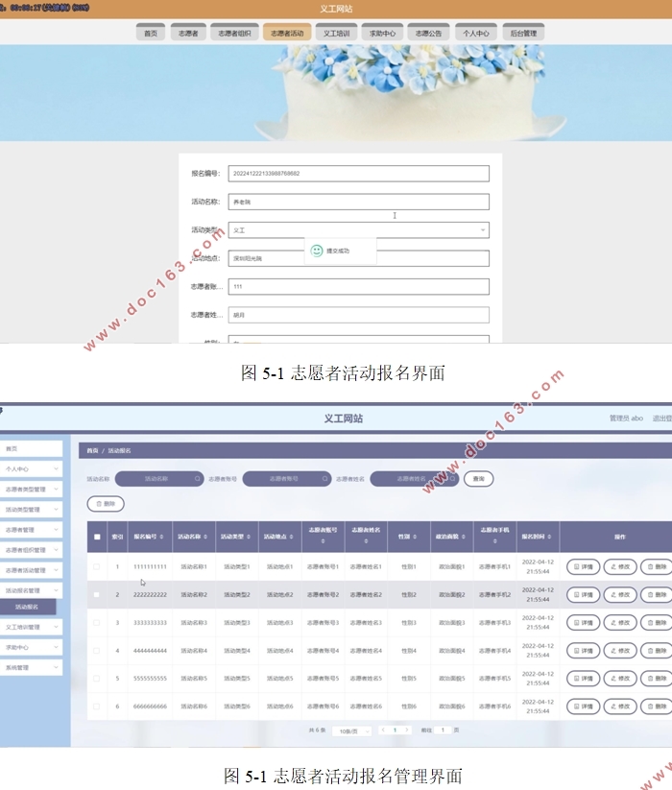Expand 求助中心 in the admin sidebar
This screenshot has width=672, height=790.
[x=31, y=647]
